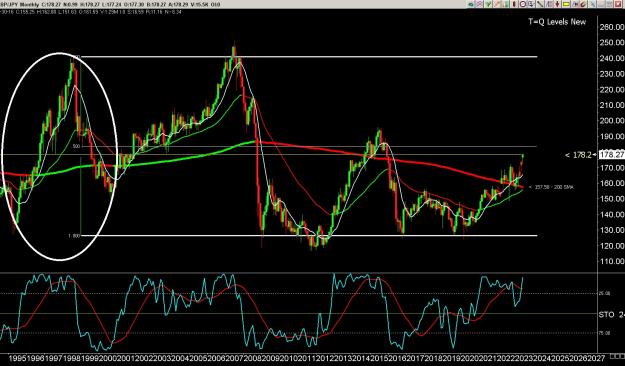Image resolution: width=625 pixels, height=366 pixels.
Task: Click the 110.00 price axis label
Action: tap(611, 262)
